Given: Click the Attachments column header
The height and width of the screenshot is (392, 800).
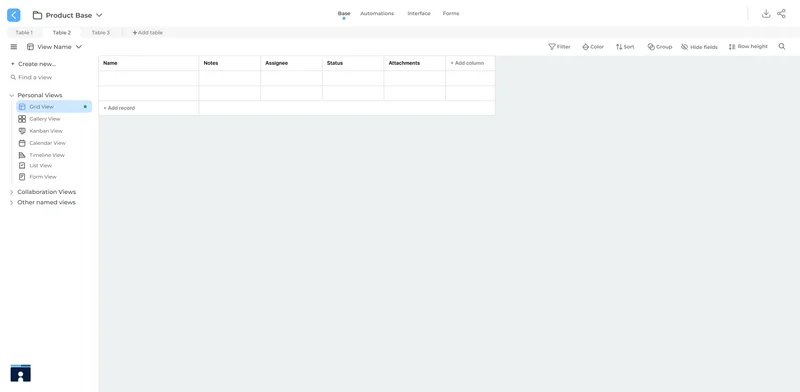Looking at the screenshot, I should (415, 63).
